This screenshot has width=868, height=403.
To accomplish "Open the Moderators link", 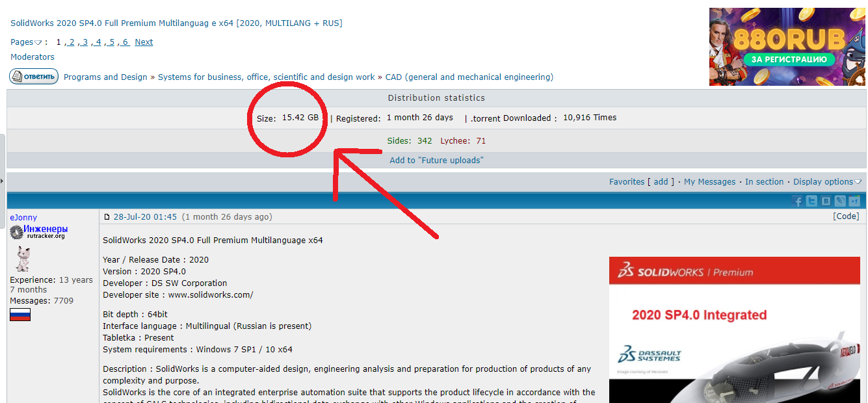I will point(33,57).
